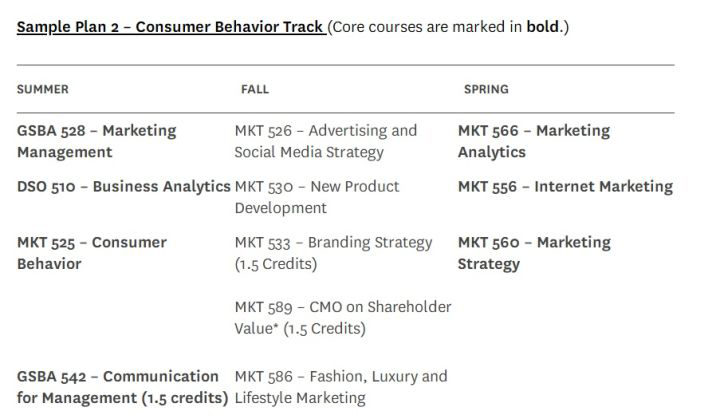Screen dimensions: 720x419
Task: Select DSO 510 Business Analytics entry
Action: (123, 186)
